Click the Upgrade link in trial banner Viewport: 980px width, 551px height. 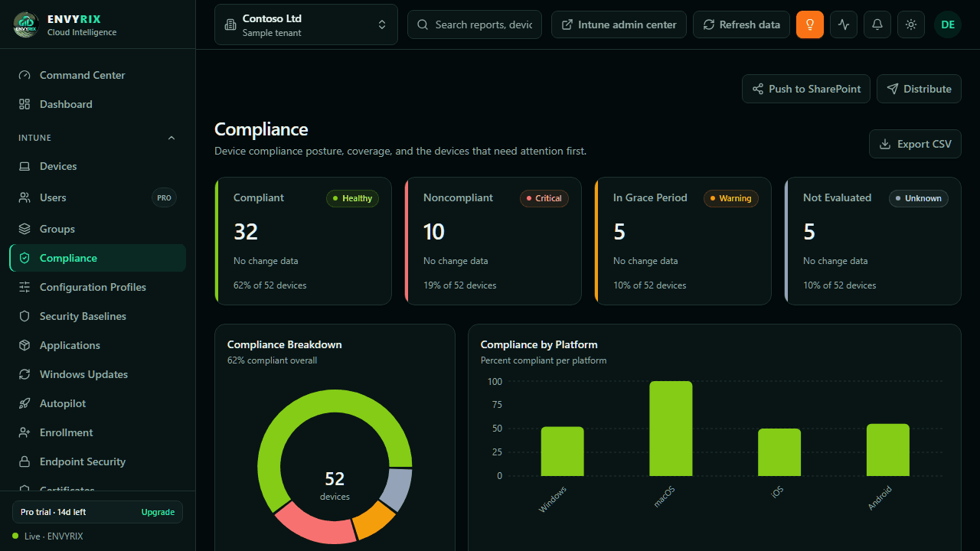coord(158,512)
